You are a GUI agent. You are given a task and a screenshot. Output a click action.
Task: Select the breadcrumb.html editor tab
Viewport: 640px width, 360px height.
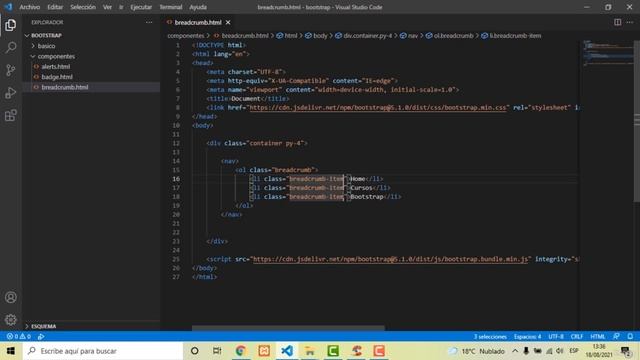[x=198, y=22]
